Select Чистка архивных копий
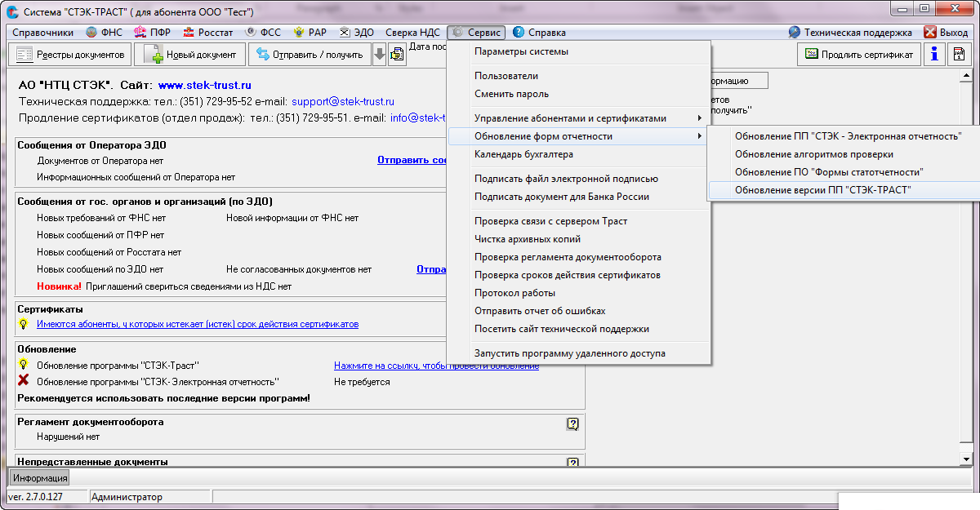The image size is (980, 510). click(580, 239)
